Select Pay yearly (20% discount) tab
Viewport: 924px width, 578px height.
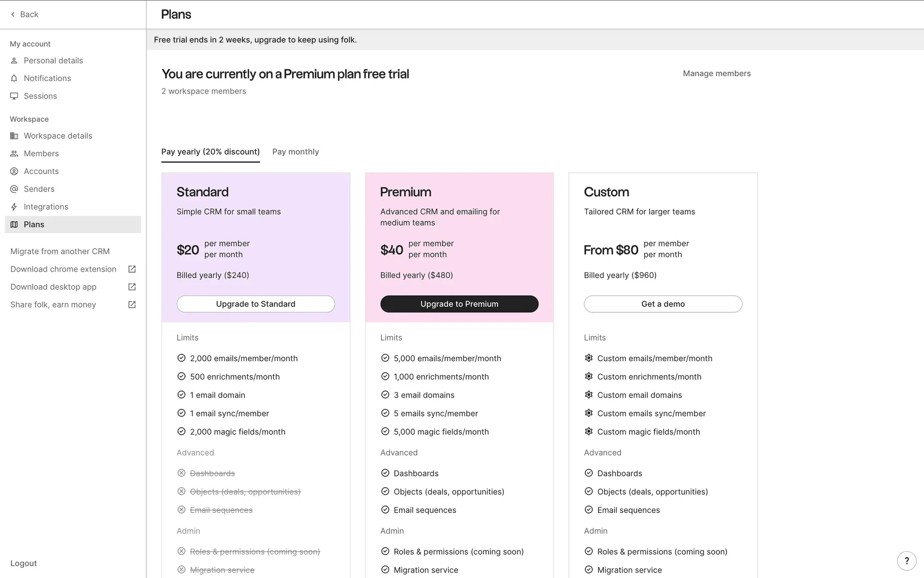210,152
